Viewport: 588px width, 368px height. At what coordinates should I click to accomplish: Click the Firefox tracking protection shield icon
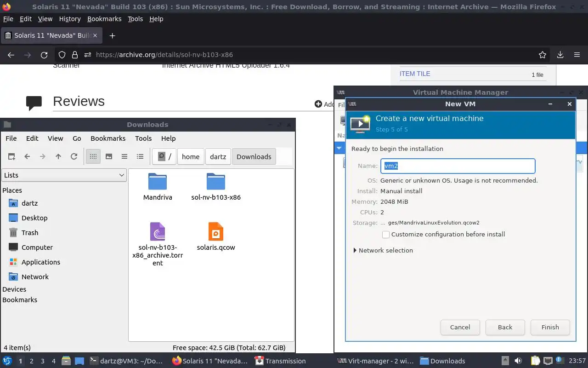pyautogui.click(x=62, y=55)
